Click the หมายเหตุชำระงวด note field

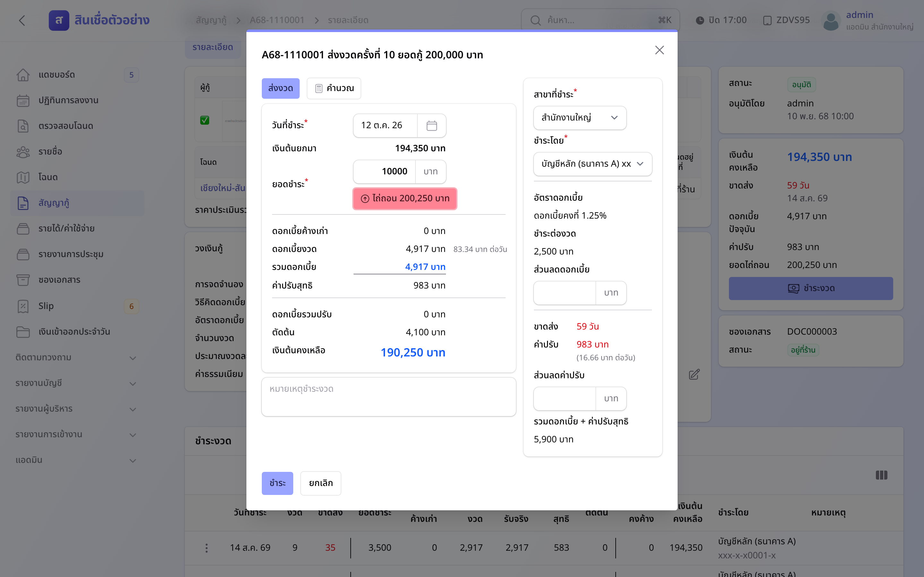[x=389, y=397]
